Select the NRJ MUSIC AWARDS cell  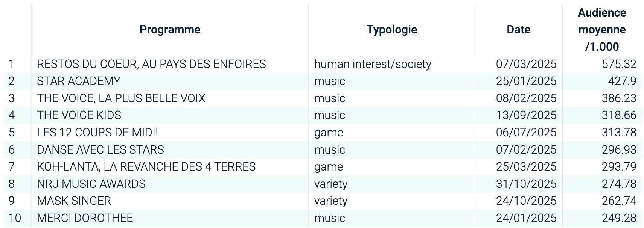tap(91, 184)
